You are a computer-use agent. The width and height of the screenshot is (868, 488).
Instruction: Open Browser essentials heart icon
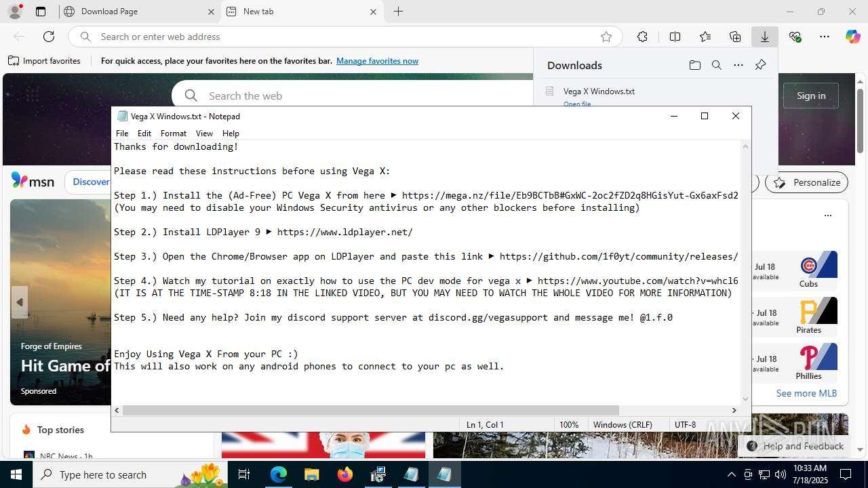(795, 37)
